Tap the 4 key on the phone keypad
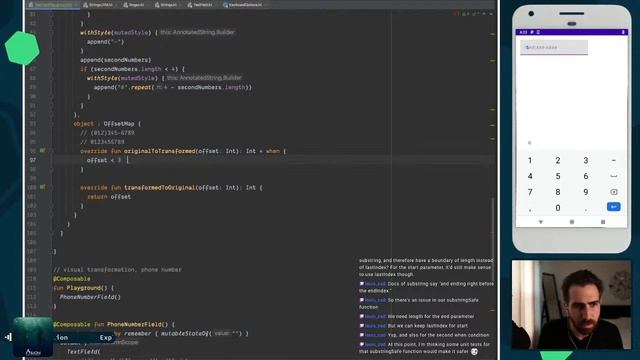 tap(530, 176)
